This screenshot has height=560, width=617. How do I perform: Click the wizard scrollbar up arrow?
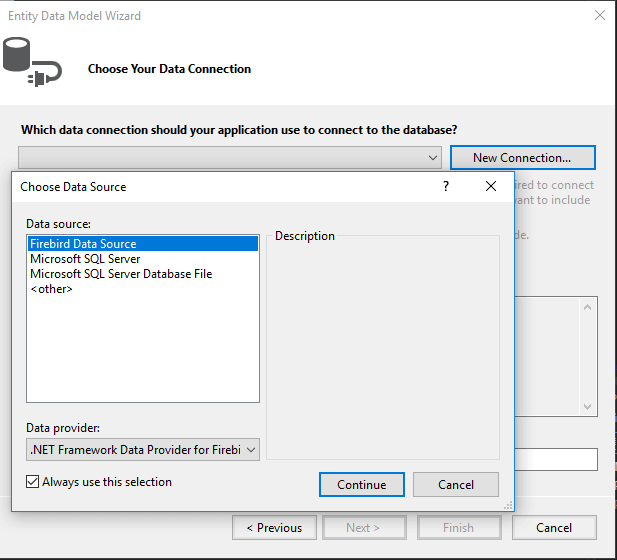[x=587, y=307]
